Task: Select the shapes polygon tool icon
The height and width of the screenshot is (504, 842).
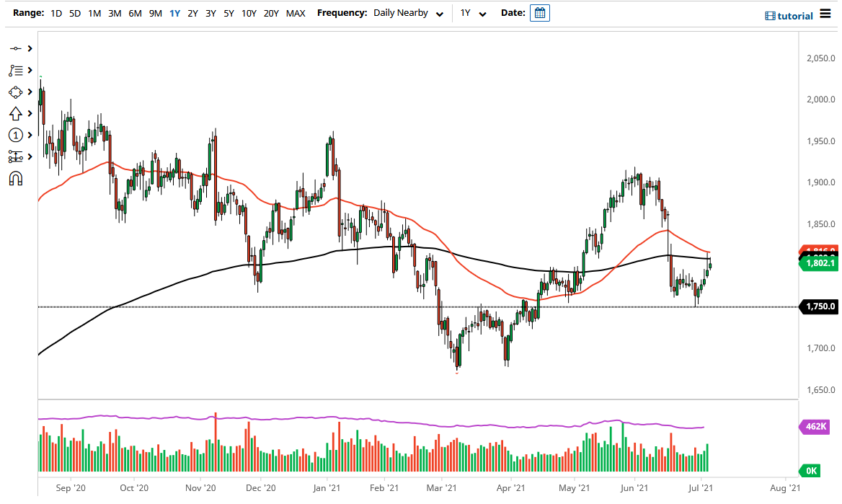Action: click(16, 92)
